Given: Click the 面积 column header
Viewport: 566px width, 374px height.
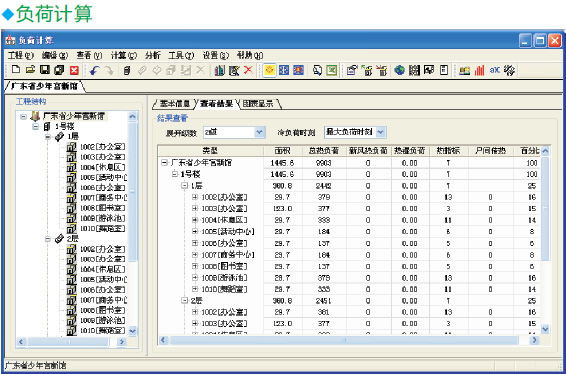Looking at the screenshot, I should pos(283,151).
